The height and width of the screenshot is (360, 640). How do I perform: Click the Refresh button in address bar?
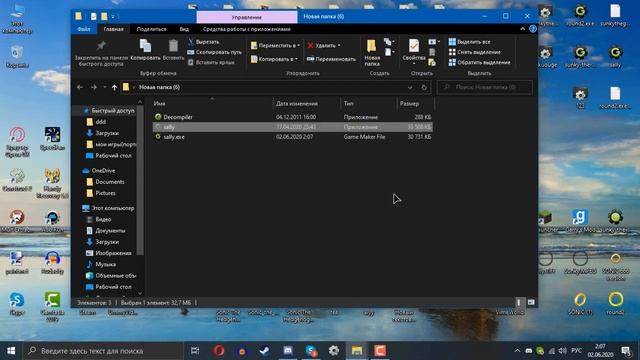pos(424,87)
